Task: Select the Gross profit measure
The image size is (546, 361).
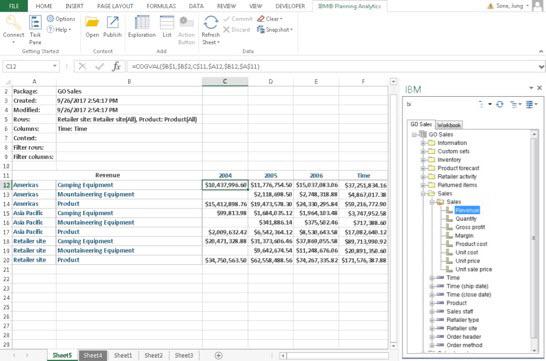Action: point(470,227)
